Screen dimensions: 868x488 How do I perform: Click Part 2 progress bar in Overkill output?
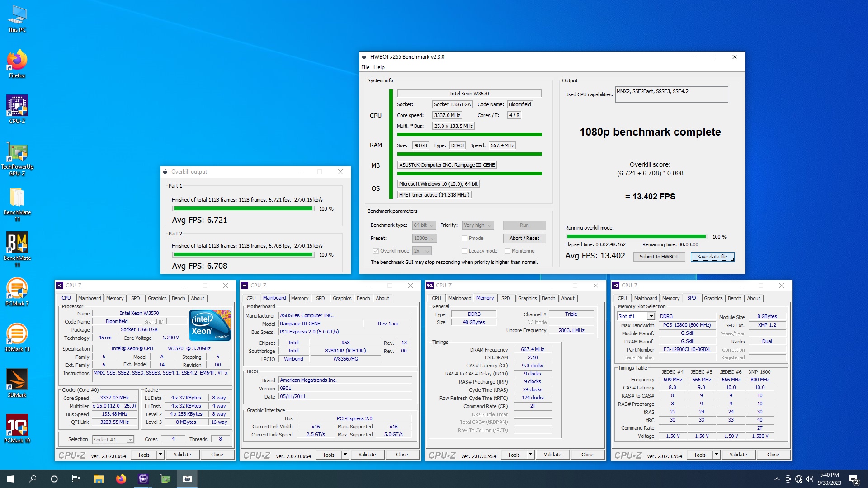tap(243, 255)
